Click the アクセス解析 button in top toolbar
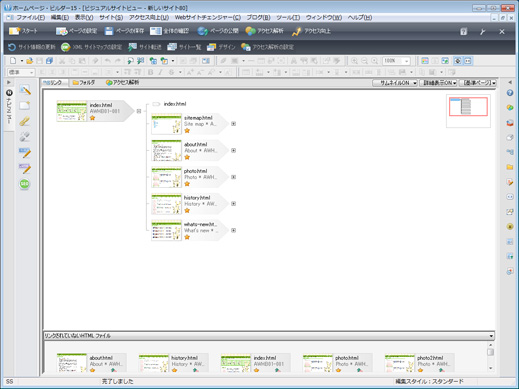Image resolution: width=519 pixels, height=389 pixels. [264, 31]
